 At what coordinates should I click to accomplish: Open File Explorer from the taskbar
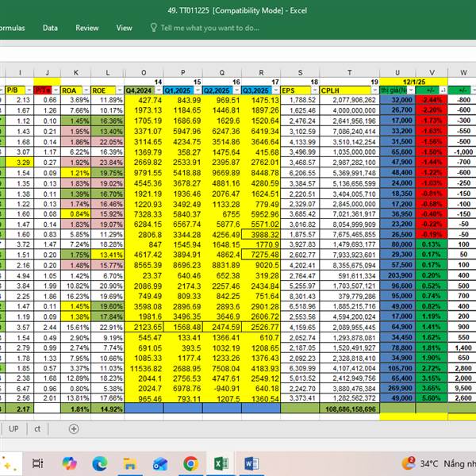point(130,464)
